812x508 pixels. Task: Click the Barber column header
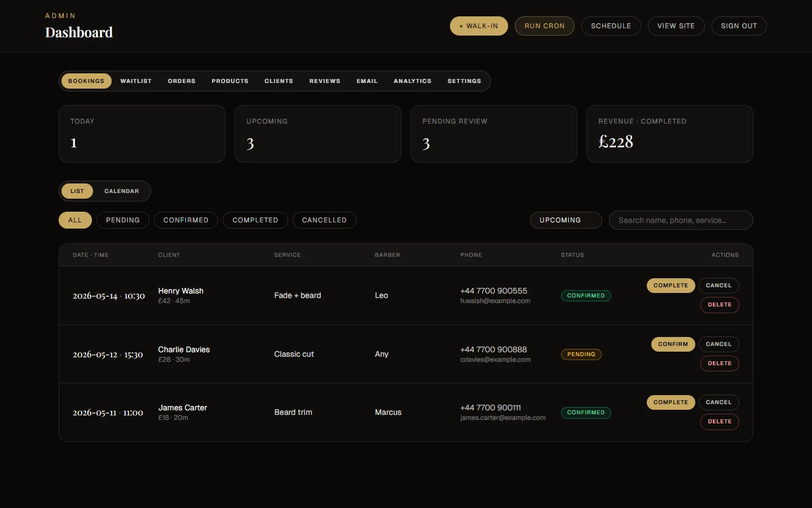click(x=387, y=255)
